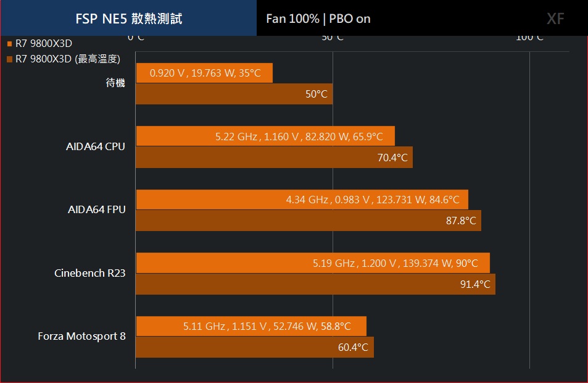Click the Forza Motosport 8 brown 60.4°C bar

pyautogui.click(x=255, y=347)
